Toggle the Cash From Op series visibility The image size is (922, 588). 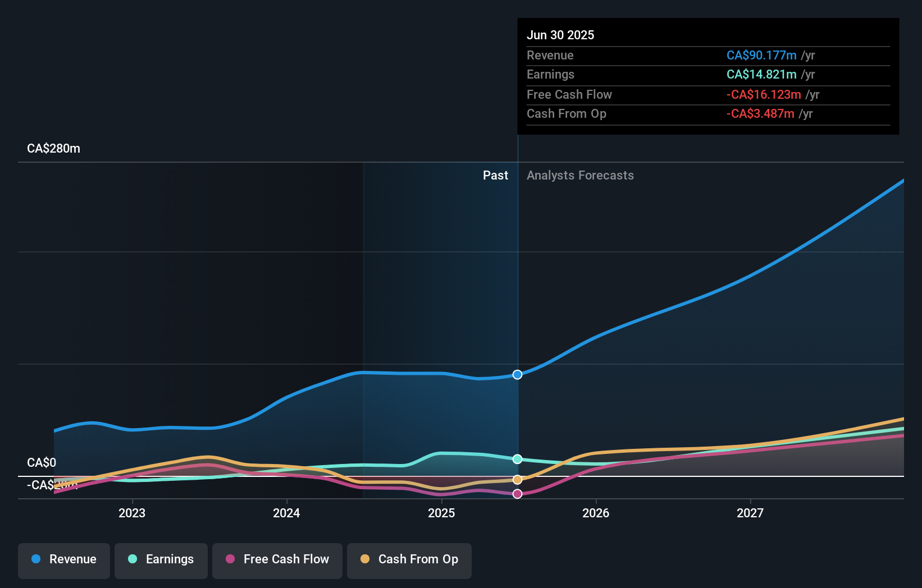click(x=409, y=559)
